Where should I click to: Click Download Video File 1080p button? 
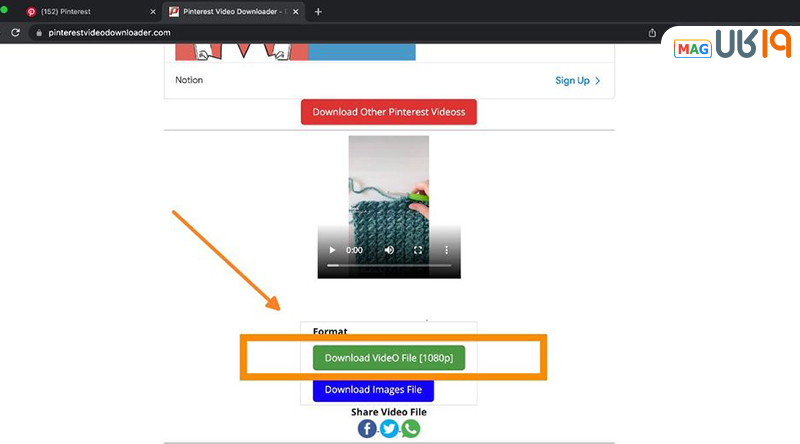388,358
